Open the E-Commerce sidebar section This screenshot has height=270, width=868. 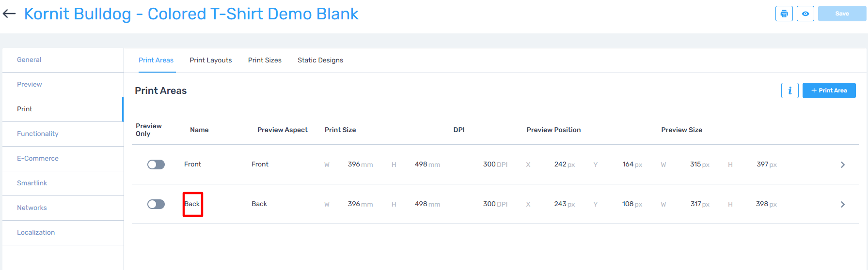point(37,159)
